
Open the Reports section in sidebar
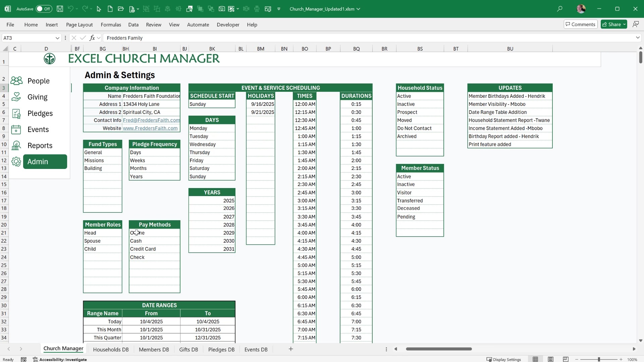click(40, 145)
